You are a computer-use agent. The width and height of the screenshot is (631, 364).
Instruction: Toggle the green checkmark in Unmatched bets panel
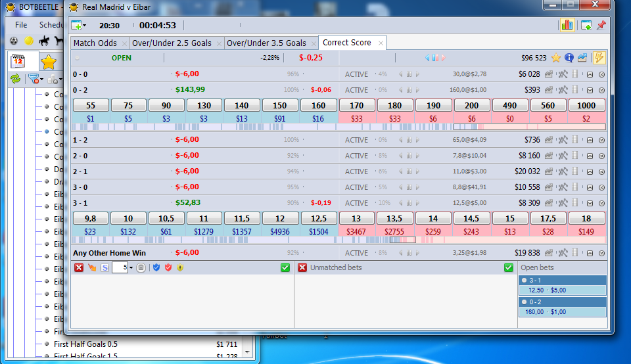pos(509,267)
